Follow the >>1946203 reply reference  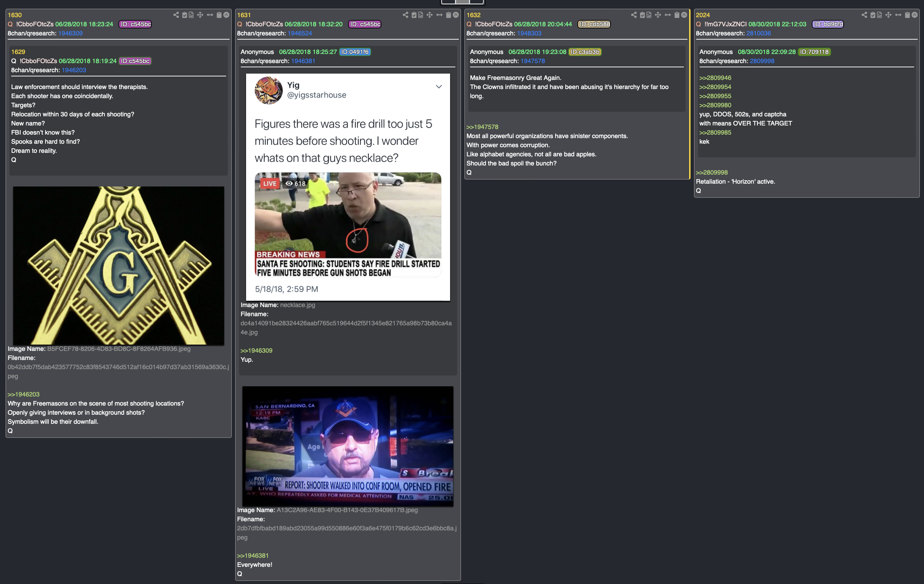pyautogui.click(x=23, y=394)
